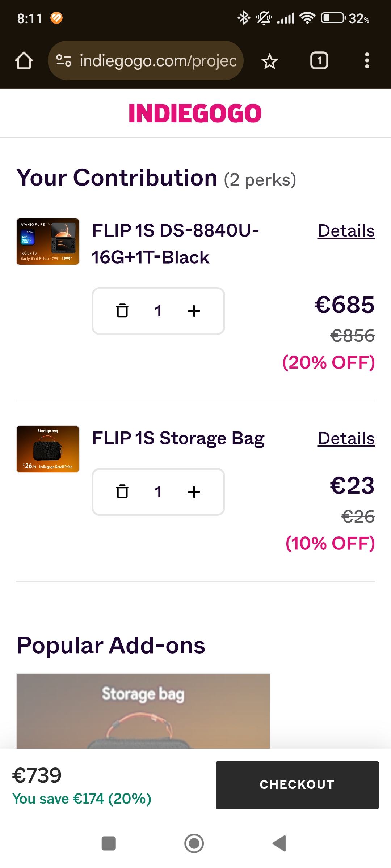Bookmark this page with the star icon

pos(270,61)
